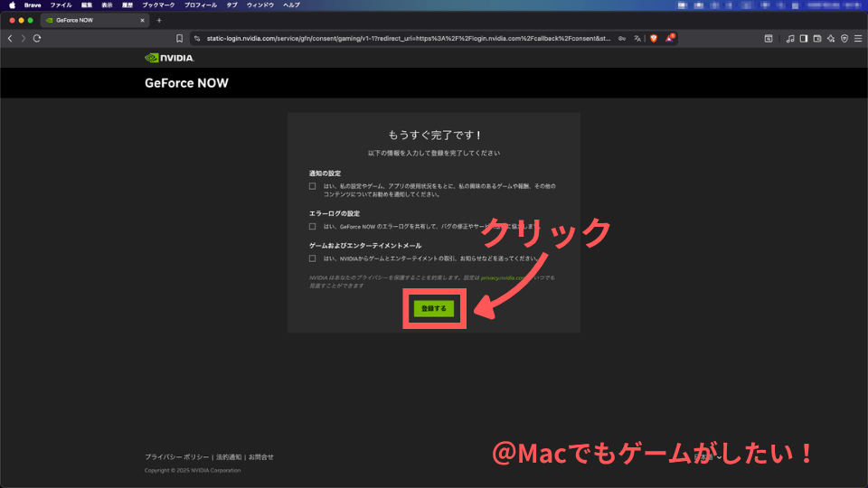Open the ブックマーク menu in menu bar

157,5
